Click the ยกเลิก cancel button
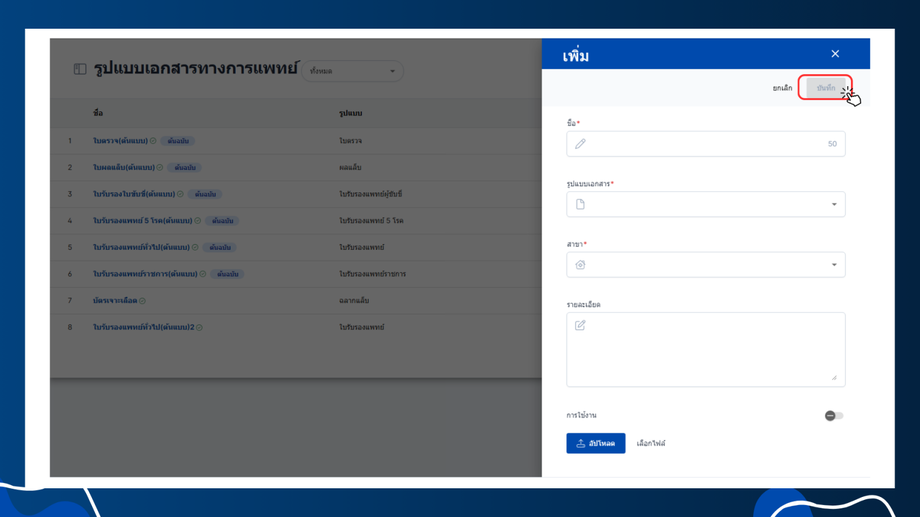This screenshot has height=517, width=920. click(782, 88)
